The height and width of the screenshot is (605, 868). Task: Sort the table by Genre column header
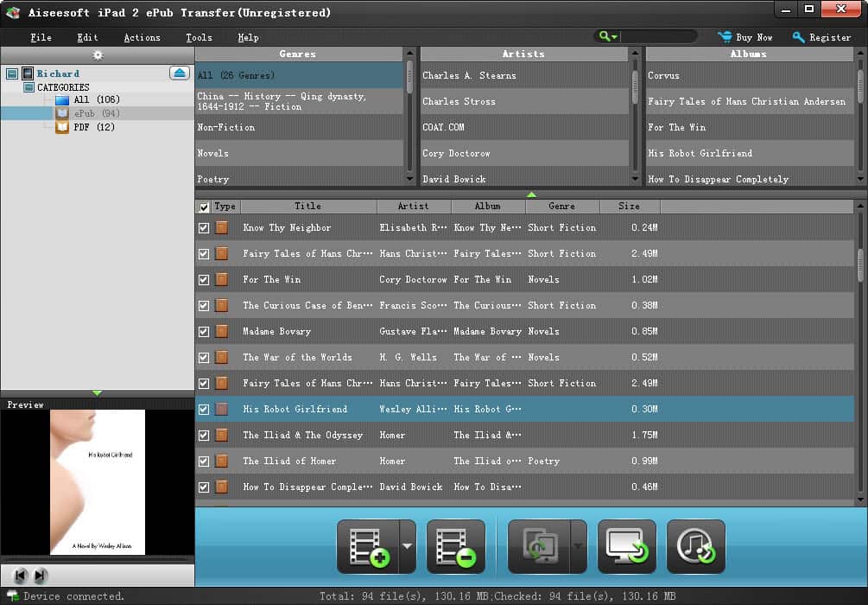[x=562, y=206]
